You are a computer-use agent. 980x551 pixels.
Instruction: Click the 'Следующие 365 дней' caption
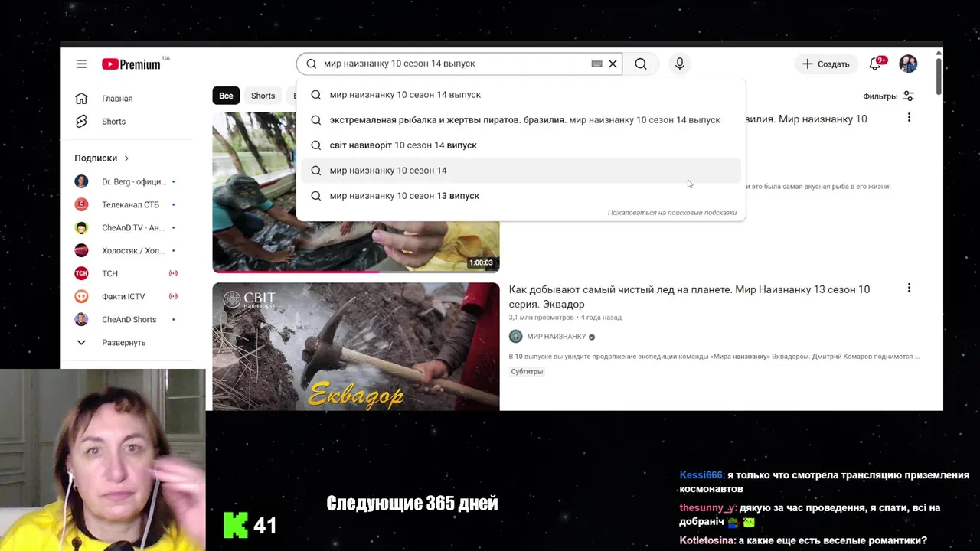pos(412,504)
